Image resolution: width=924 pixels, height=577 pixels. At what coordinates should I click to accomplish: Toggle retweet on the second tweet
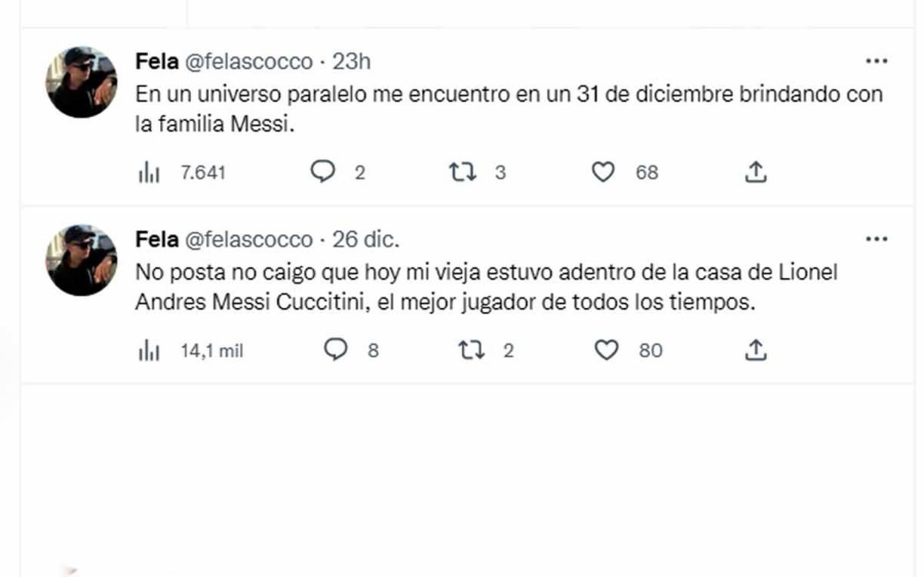[x=476, y=350]
